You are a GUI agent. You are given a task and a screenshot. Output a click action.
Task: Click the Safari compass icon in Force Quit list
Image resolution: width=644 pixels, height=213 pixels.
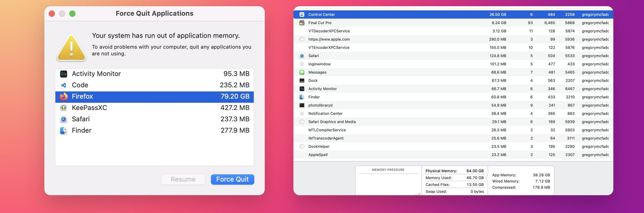point(64,119)
